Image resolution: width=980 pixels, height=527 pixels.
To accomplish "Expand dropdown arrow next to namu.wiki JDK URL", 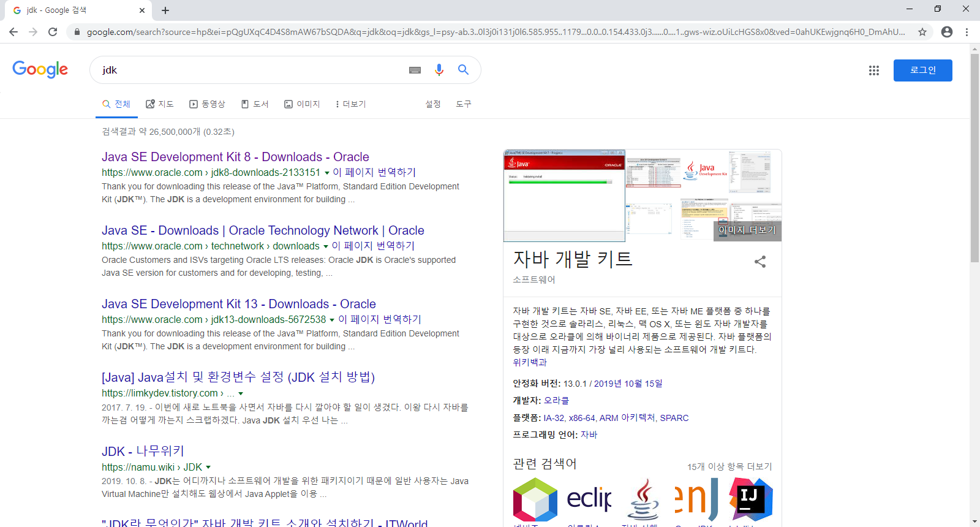I will (x=208, y=467).
